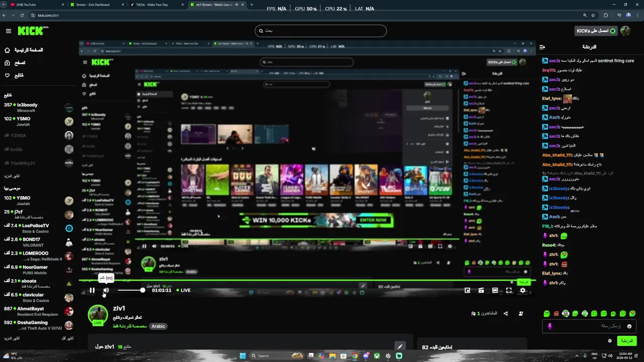644x362 pixels.
Task: Open ix3boody channel in sidebar
Action: point(38,108)
